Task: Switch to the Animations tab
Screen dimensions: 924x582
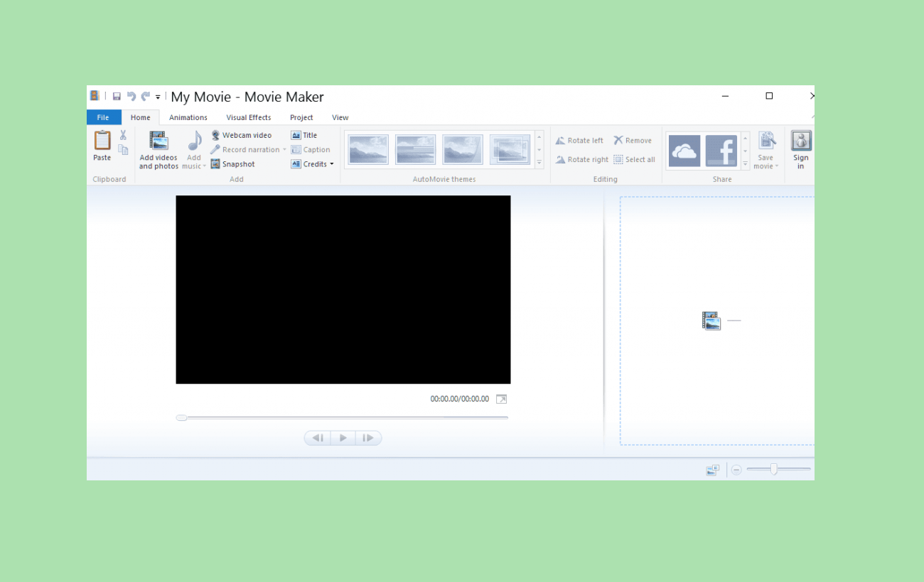Action: [x=188, y=117]
